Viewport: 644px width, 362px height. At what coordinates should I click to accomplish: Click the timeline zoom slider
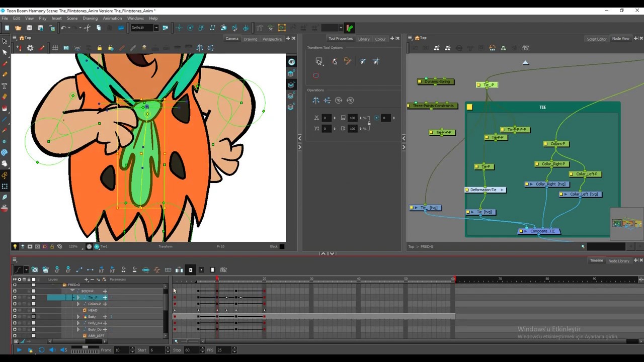pos(186,341)
